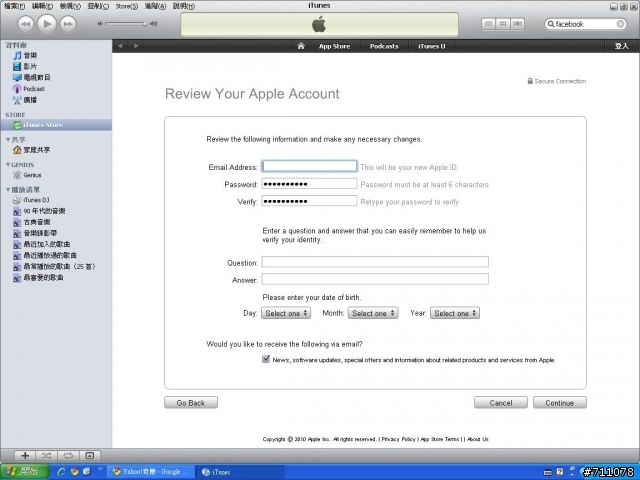Image resolution: width=640 pixels, height=480 pixels.
Task: Add a new playlist with plus button
Action: tap(25, 456)
